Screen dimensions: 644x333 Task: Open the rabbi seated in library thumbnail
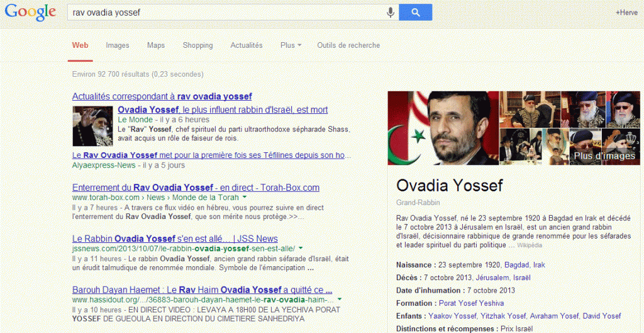click(530, 110)
